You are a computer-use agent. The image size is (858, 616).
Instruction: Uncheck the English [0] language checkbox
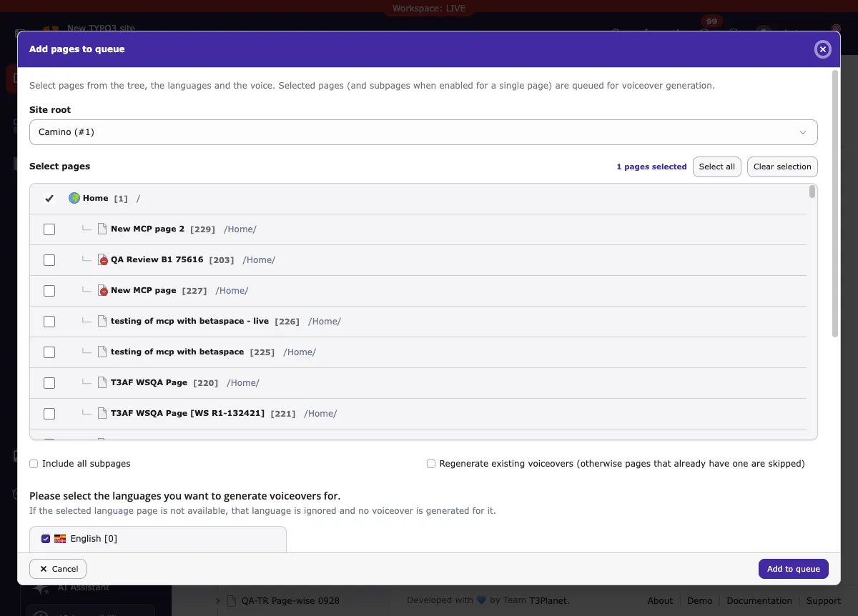(x=46, y=539)
